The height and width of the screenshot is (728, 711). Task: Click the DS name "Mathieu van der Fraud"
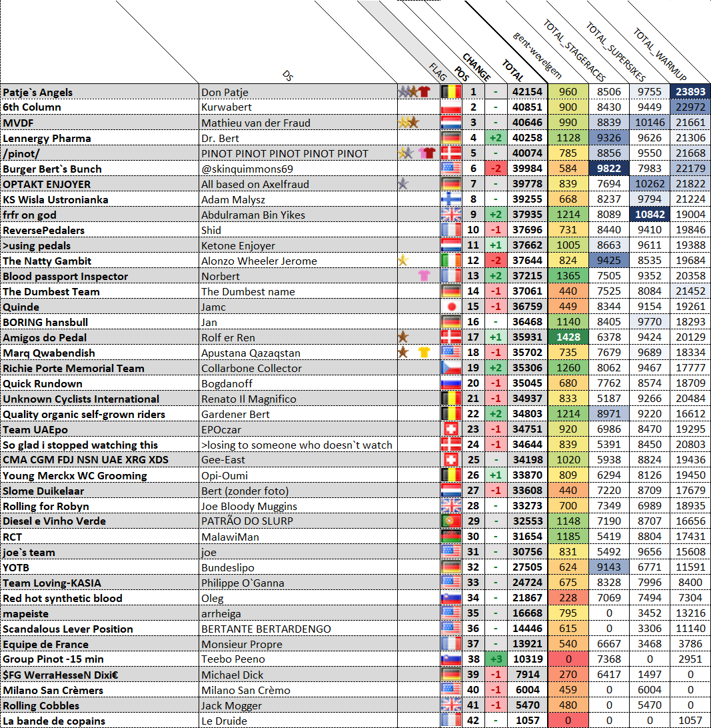click(x=256, y=123)
